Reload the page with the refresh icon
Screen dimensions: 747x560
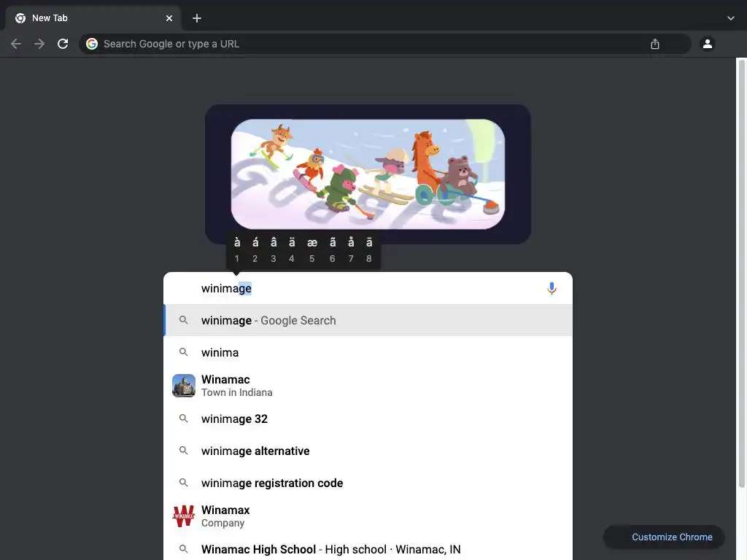click(x=63, y=44)
